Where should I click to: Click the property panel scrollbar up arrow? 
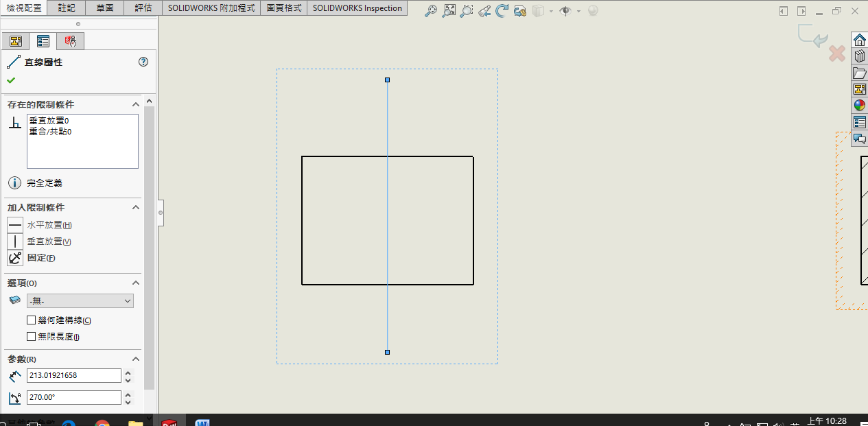coord(150,102)
